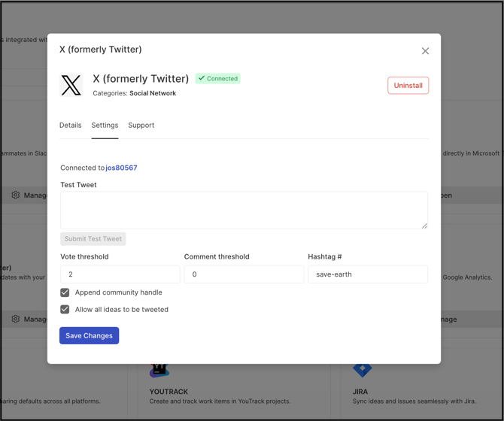Click the Uninstall button
The image size is (504, 421).
click(408, 86)
